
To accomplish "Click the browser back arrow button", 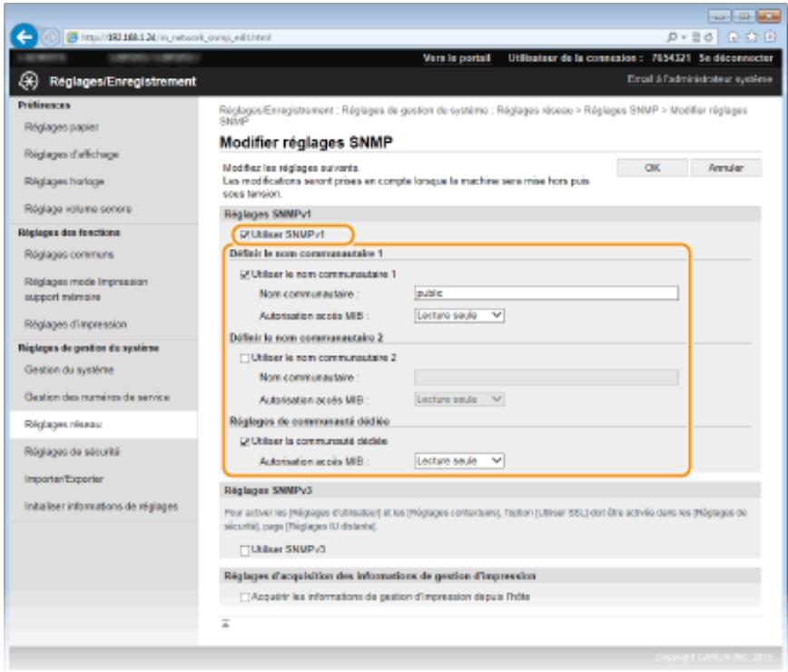I will (24, 36).
